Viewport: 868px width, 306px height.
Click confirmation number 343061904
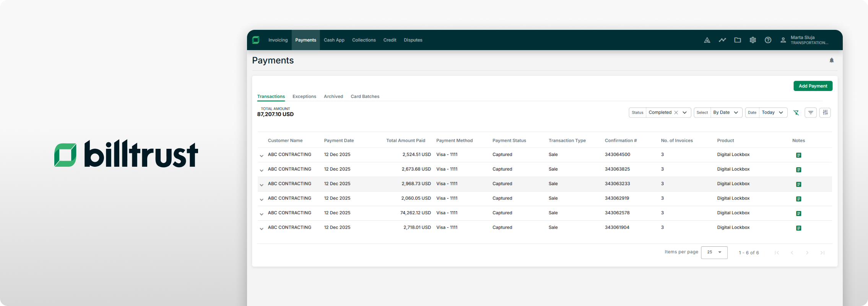tap(617, 228)
